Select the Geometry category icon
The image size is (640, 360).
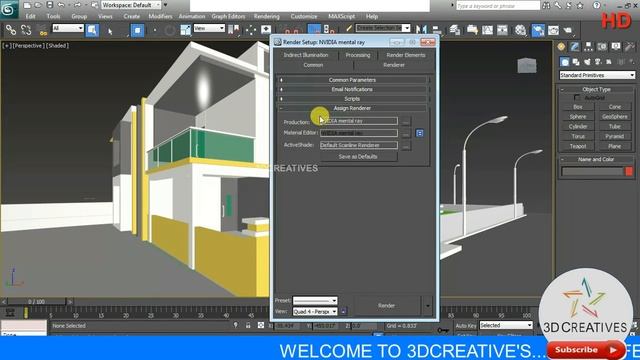(x=564, y=62)
